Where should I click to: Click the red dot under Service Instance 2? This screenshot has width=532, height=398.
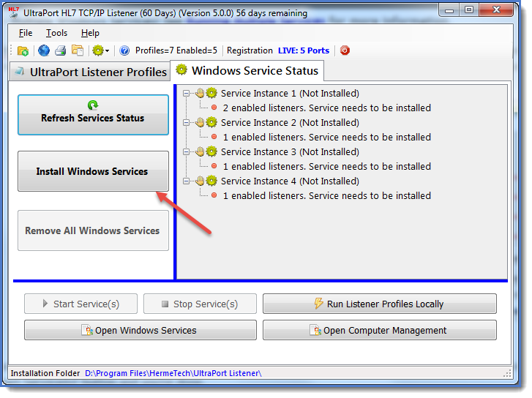coord(214,137)
